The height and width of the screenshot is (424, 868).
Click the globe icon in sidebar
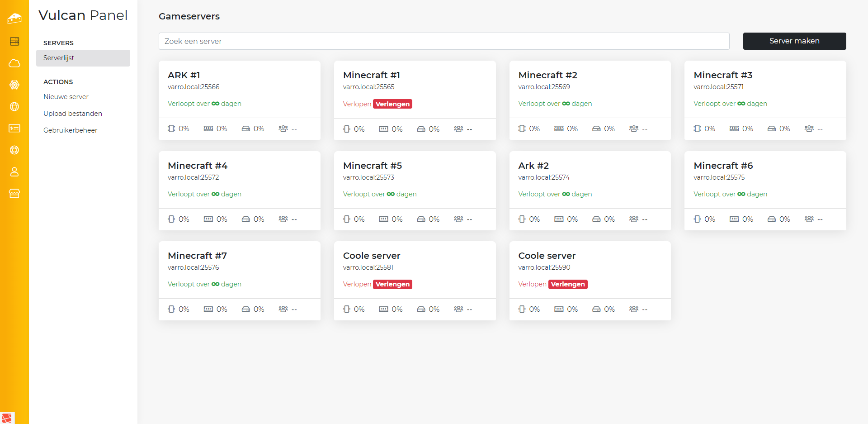(x=14, y=107)
